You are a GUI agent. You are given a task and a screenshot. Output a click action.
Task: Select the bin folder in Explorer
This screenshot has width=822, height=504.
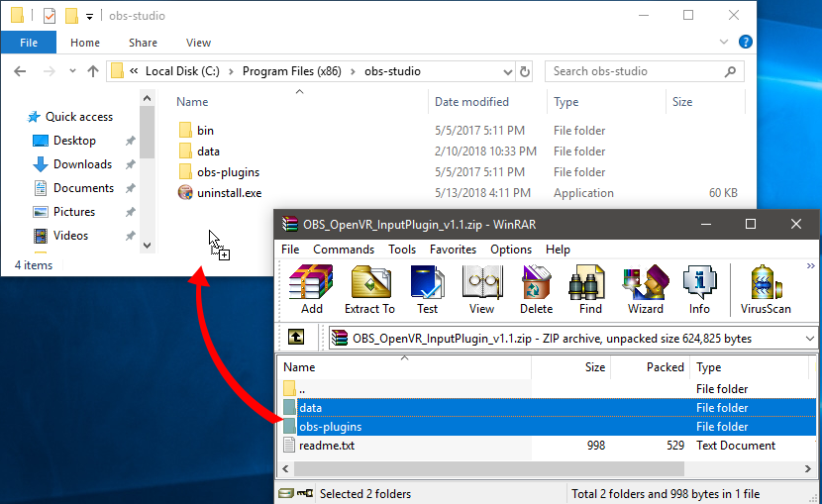[205, 131]
